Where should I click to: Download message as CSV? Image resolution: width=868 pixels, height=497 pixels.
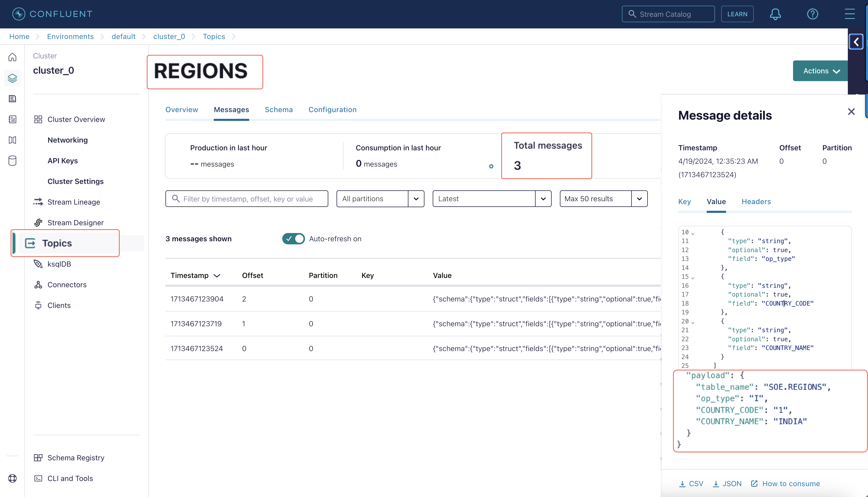tap(691, 483)
